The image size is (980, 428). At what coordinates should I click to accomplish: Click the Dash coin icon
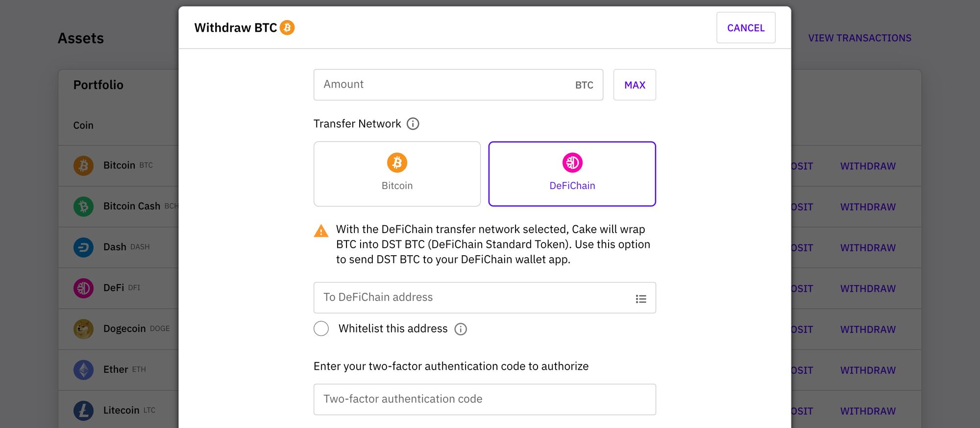coord(83,247)
